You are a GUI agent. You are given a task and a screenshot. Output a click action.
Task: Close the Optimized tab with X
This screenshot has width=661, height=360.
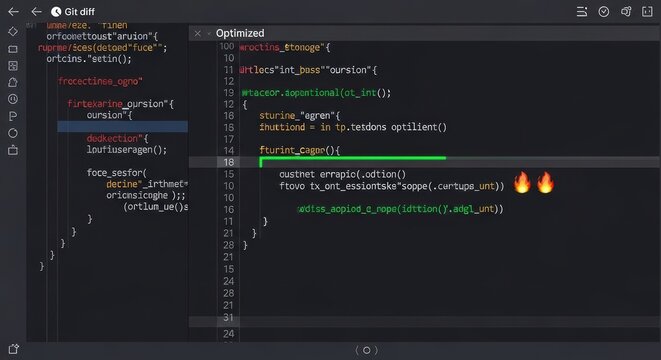(197, 33)
